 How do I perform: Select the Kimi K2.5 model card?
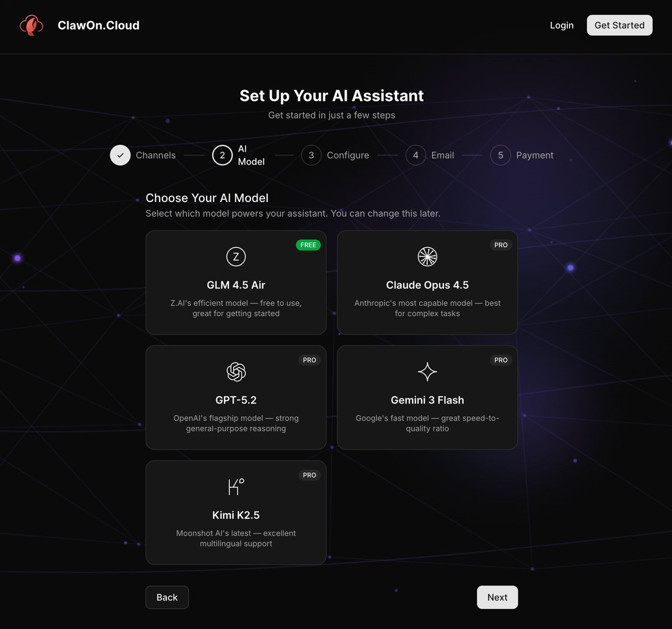click(x=236, y=512)
